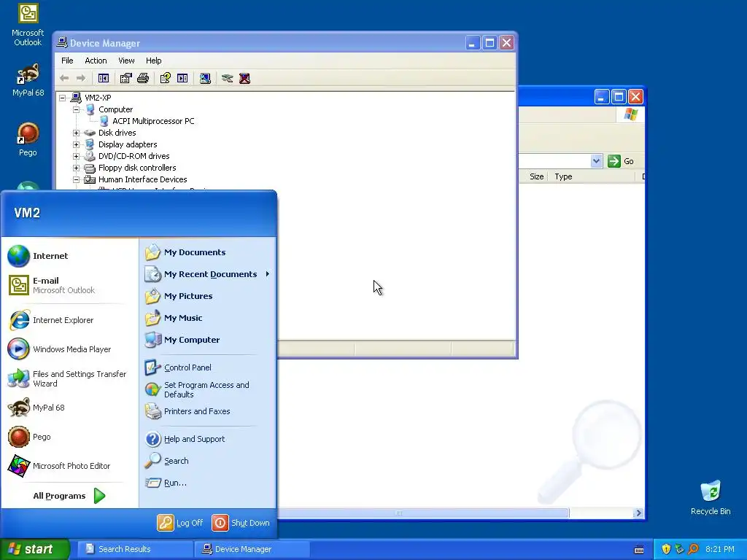Image resolution: width=747 pixels, height=560 pixels.
Task: Click the Show/Hide Console Tree toolbar icon
Action: point(104,78)
